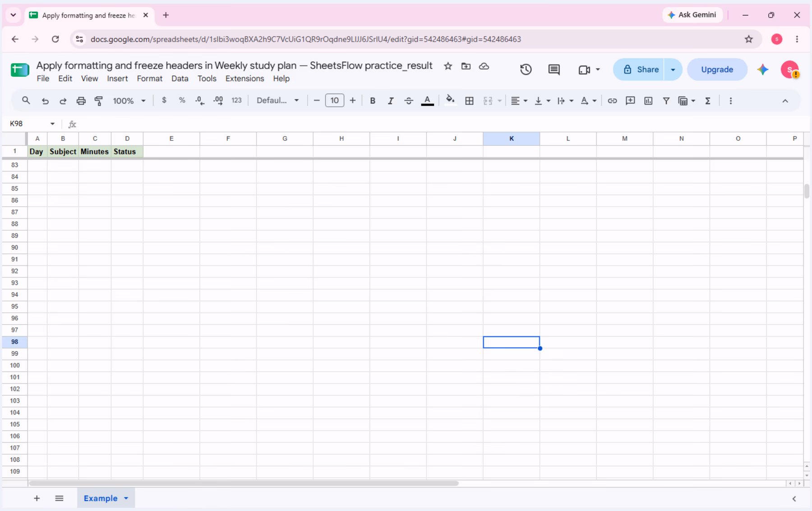Star this spreadsheet

pyautogui.click(x=448, y=66)
